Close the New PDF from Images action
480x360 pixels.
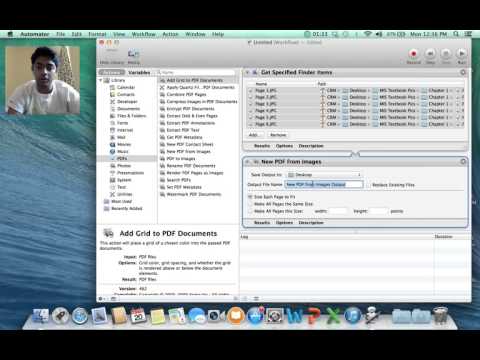tap(463, 162)
